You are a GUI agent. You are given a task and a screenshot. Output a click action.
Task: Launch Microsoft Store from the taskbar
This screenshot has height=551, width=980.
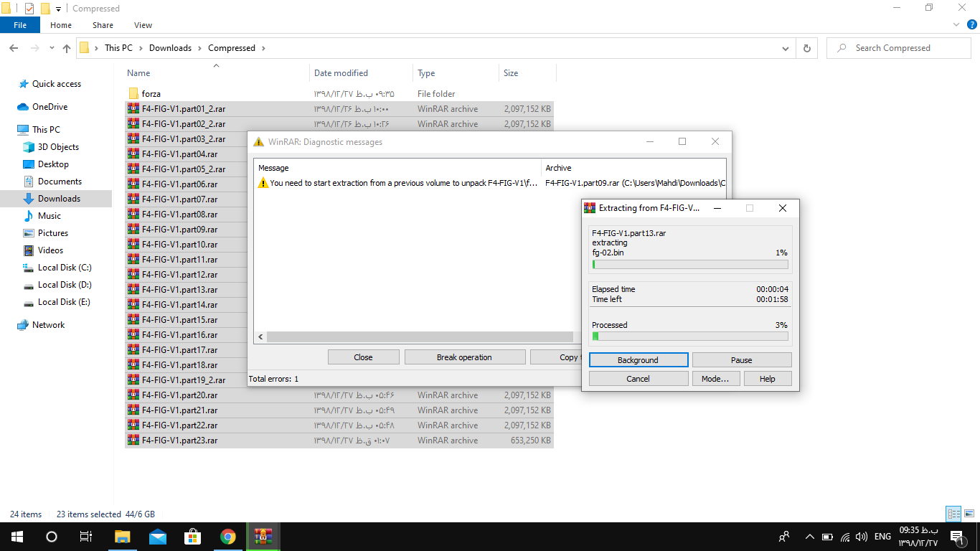[193, 537]
